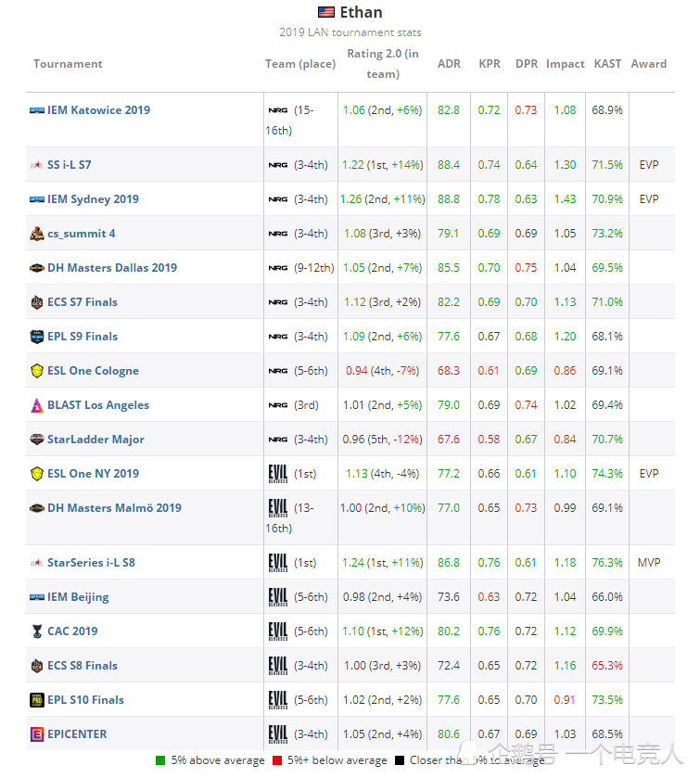This screenshot has width=700, height=778.
Task: Open the ECS S8 Finals link
Action: 83,666
